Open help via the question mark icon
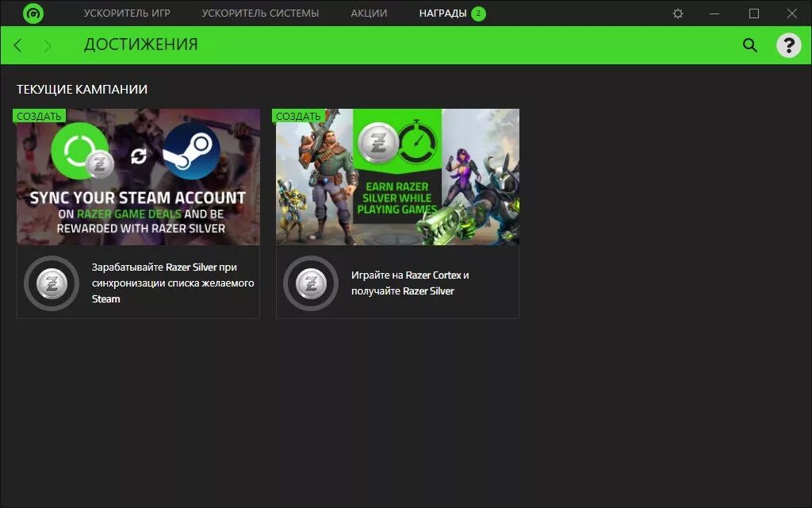 pos(789,45)
